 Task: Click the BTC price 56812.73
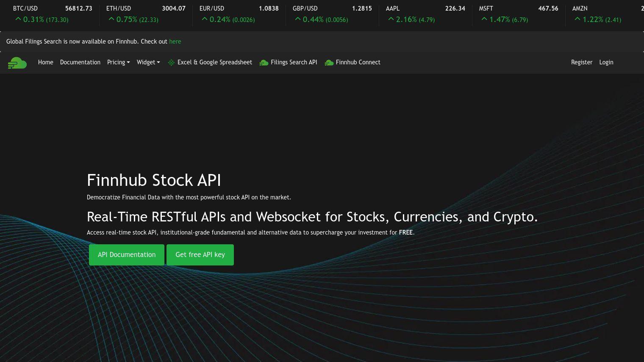(x=79, y=8)
